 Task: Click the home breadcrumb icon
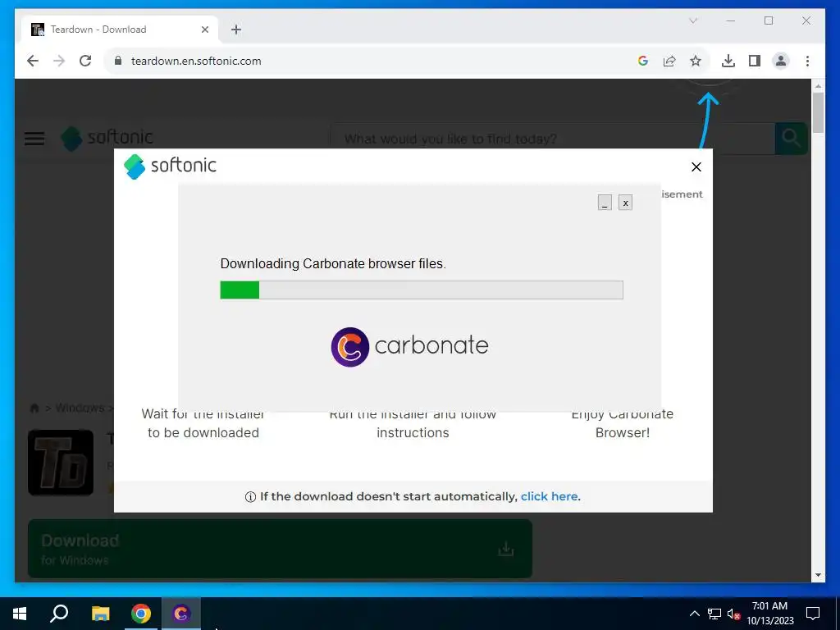point(34,409)
